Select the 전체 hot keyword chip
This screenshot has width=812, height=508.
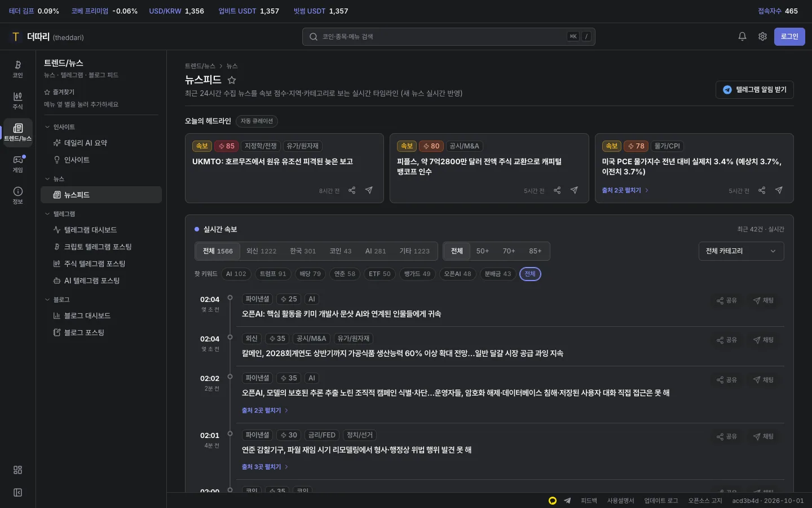coord(530,274)
